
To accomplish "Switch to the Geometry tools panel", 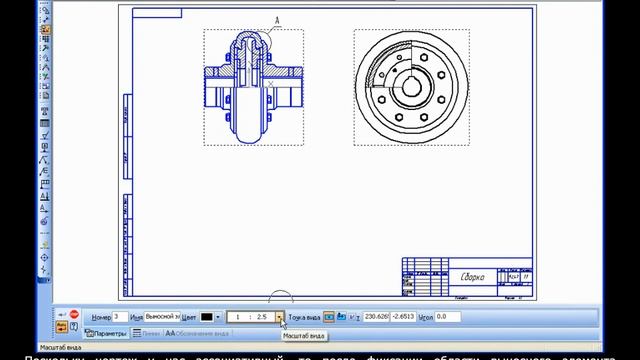I will tap(45, 10).
